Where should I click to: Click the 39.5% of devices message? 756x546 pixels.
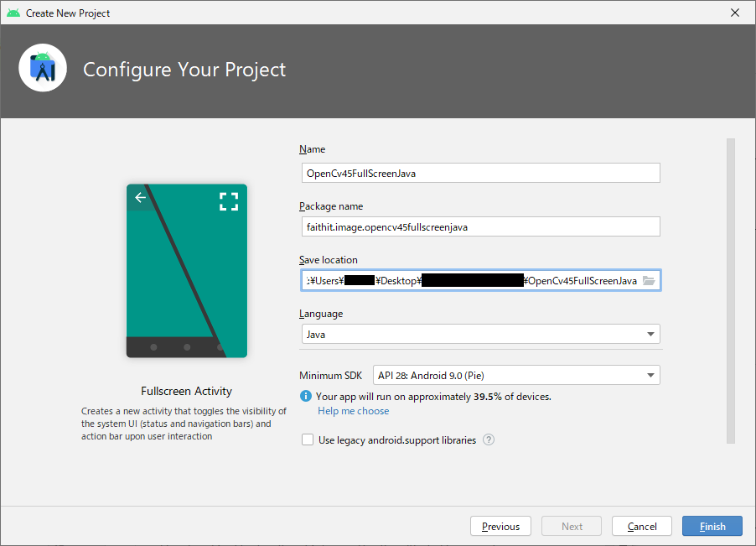(x=433, y=397)
